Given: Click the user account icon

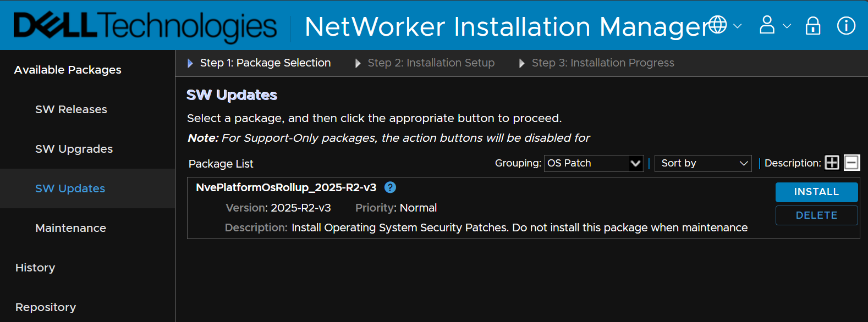Looking at the screenshot, I should point(767,25).
